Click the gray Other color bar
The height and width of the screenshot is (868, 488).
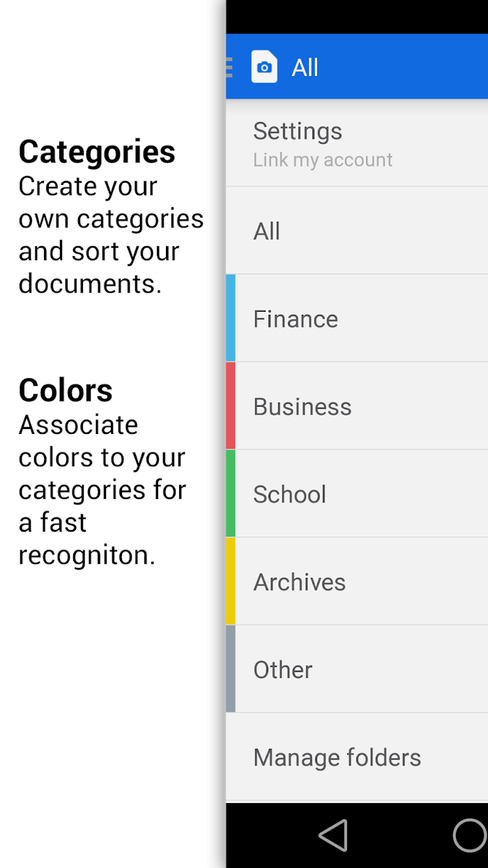tap(231, 668)
